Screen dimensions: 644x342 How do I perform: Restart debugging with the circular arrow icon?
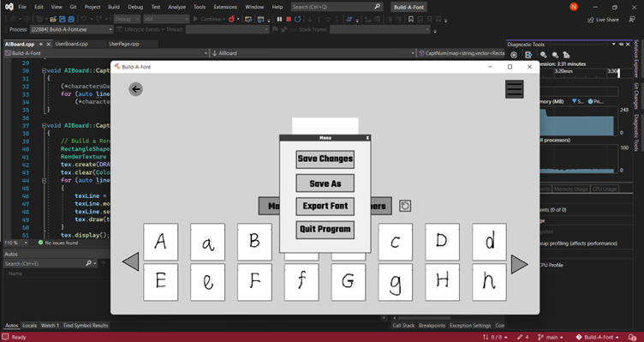[298, 19]
